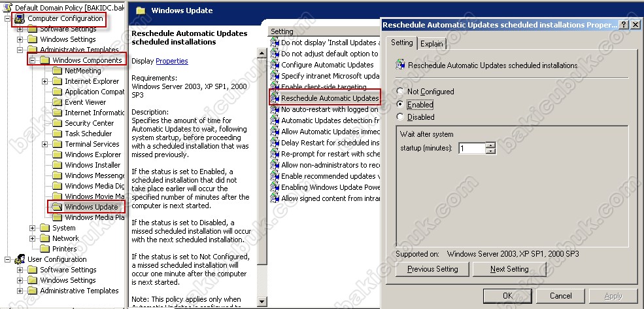
Task: Click policy icon for Specify intranet Microsoft update
Action: pyautogui.click(x=275, y=76)
